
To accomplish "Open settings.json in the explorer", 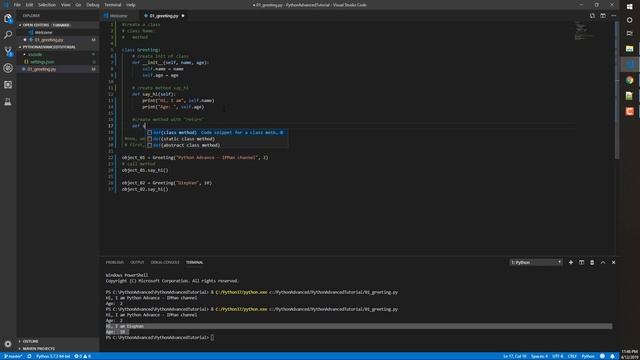I will click(x=58, y=62).
